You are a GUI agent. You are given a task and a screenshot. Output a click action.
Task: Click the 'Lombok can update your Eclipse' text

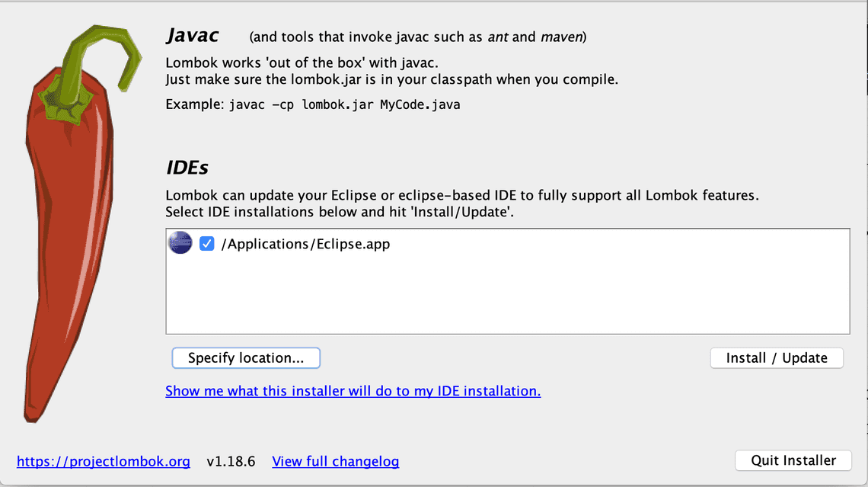461,195
